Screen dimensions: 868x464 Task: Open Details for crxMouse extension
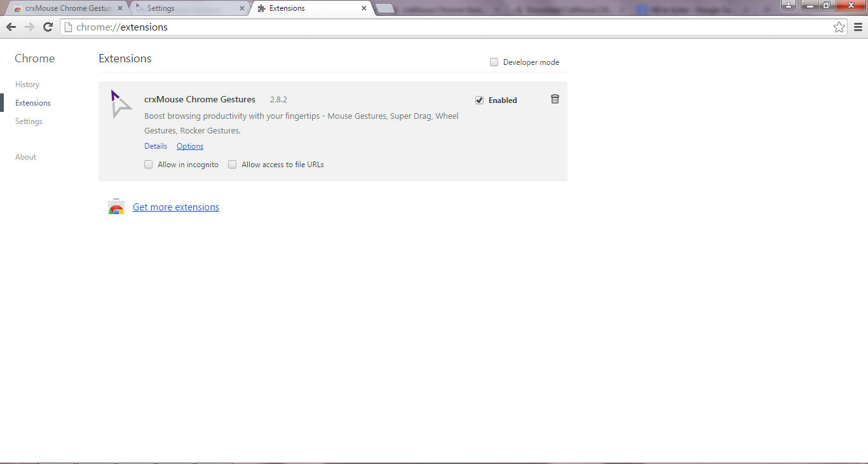click(155, 146)
